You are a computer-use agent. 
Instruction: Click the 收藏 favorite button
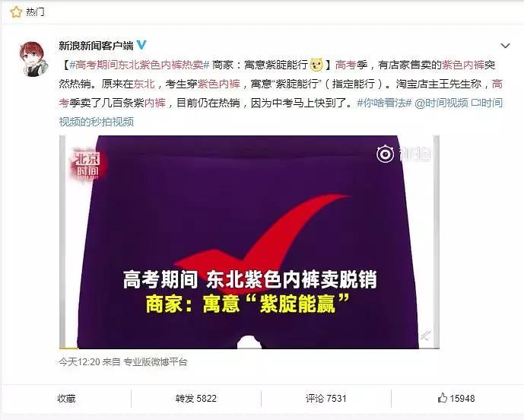tap(66, 398)
